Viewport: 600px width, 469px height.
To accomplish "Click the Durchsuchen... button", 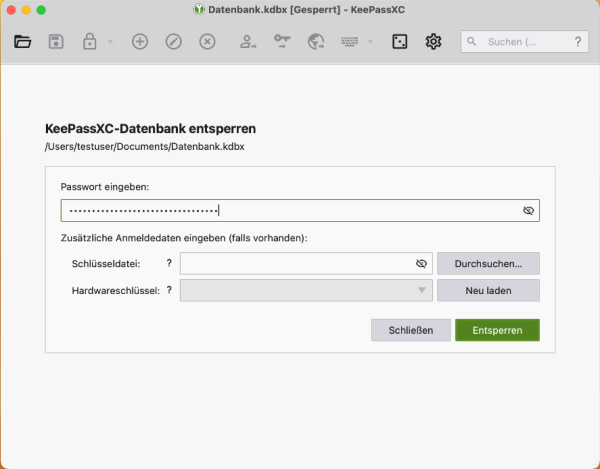I will [x=488, y=263].
